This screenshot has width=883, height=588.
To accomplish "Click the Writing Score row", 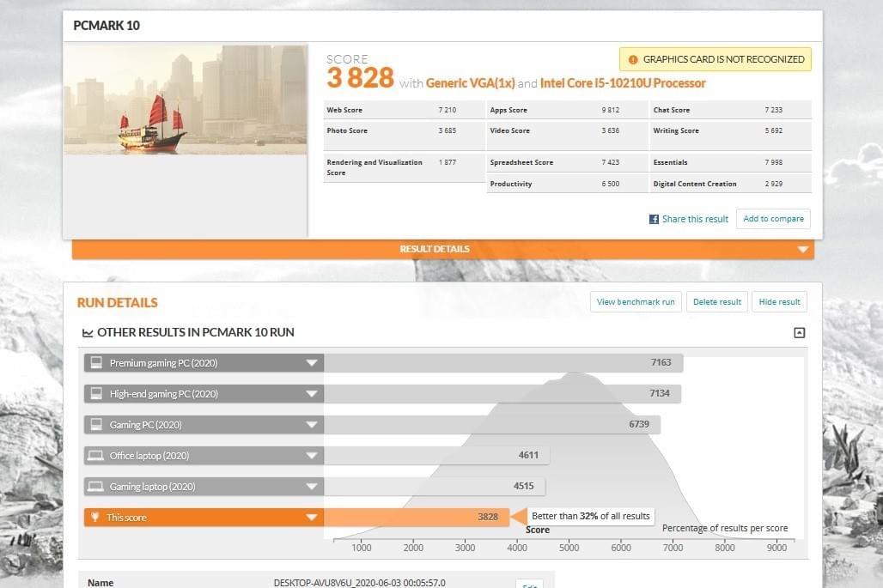I will 730,135.
